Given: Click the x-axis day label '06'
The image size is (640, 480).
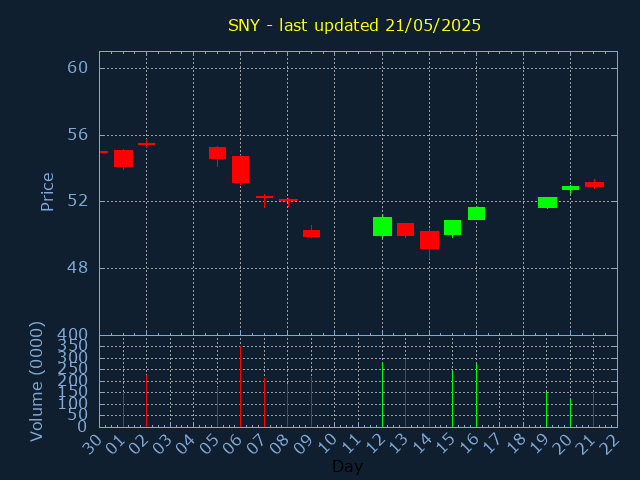Looking at the screenshot, I should click(233, 444).
